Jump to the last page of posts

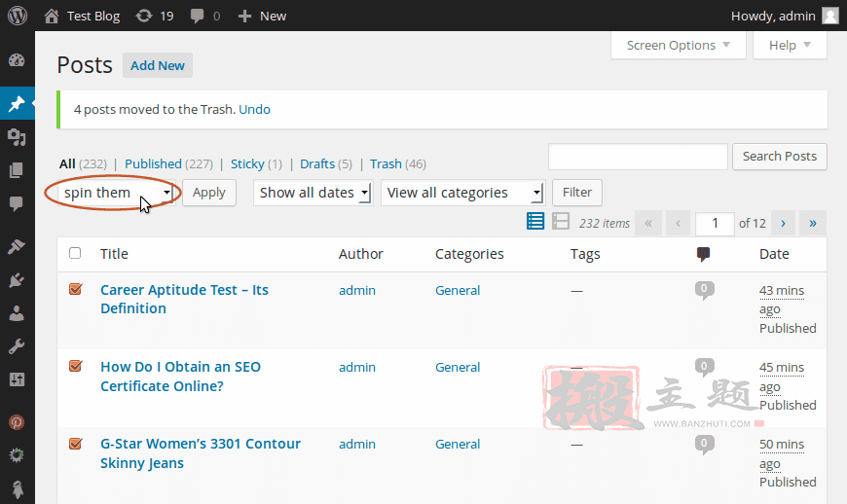(x=812, y=223)
